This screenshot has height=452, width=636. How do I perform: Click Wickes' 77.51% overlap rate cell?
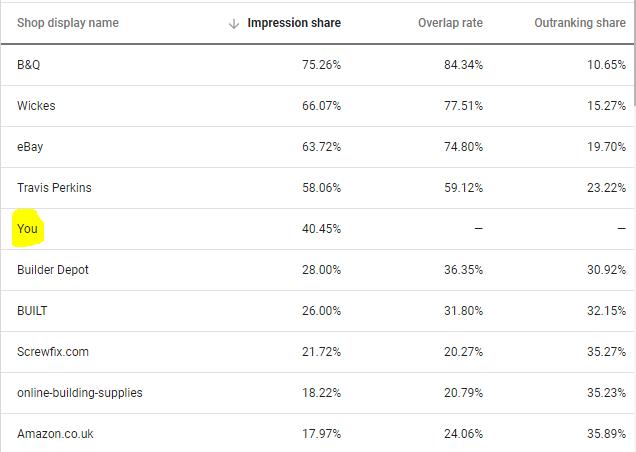461,106
